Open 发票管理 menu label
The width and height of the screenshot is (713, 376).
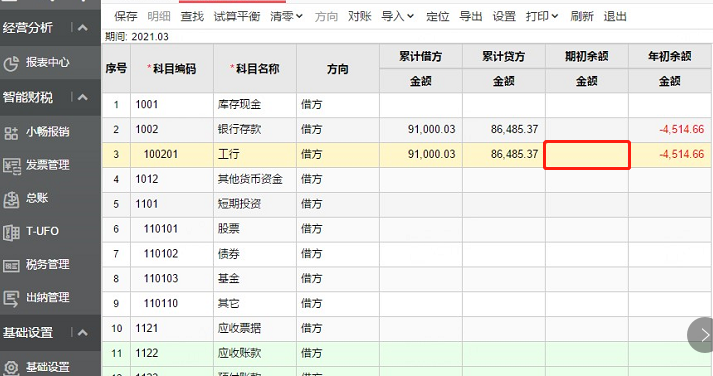(48, 165)
